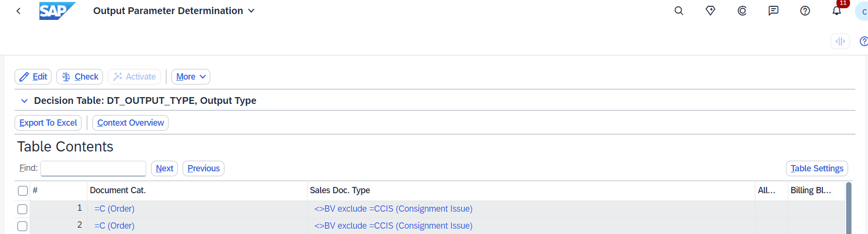Image resolution: width=868 pixels, height=234 pixels.
Task: Click the split-screen toggle icon
Action: pyautogui.click(x=840, y=41)
